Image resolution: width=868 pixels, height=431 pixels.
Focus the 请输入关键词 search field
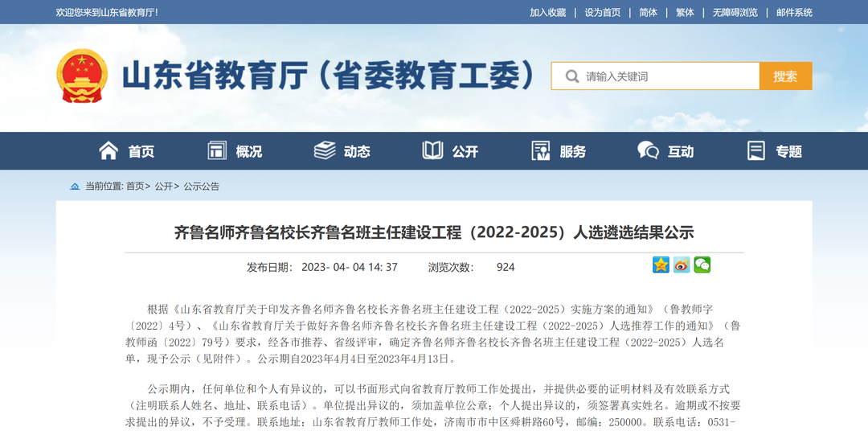(x=667, y=76)
